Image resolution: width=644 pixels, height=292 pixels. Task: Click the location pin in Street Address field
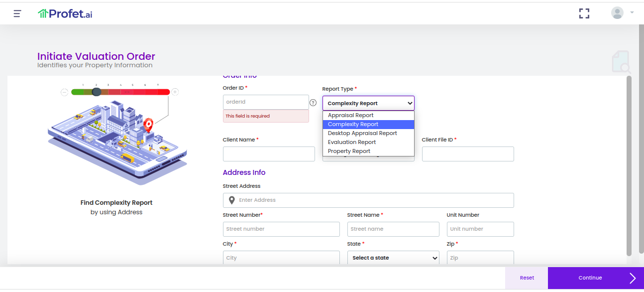click(x=231, y=200)
